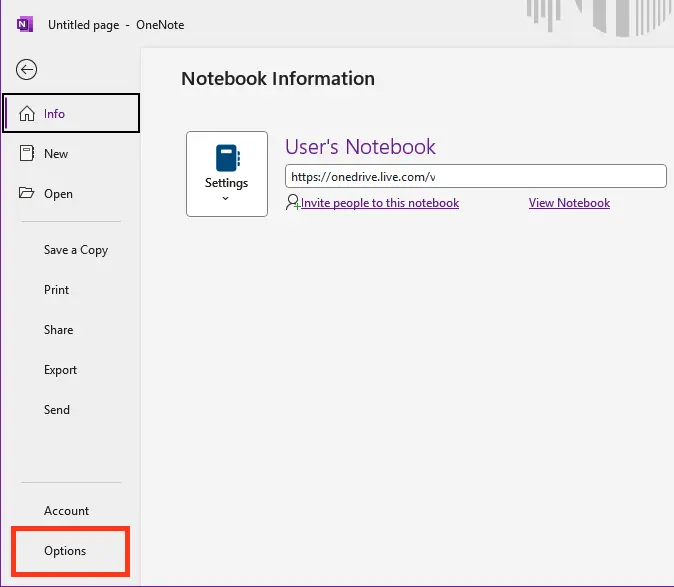Image resolution: width=674 pixels, height=587 pixels.
Task: Open the Account page
Action: point(66,511)
